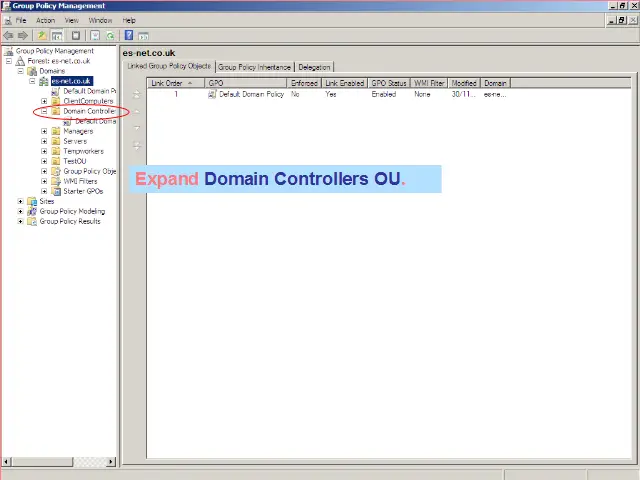Click the Forest es-net.co.uk triangle icon
This screenshot has width=640, height=480.
(20, 61)
